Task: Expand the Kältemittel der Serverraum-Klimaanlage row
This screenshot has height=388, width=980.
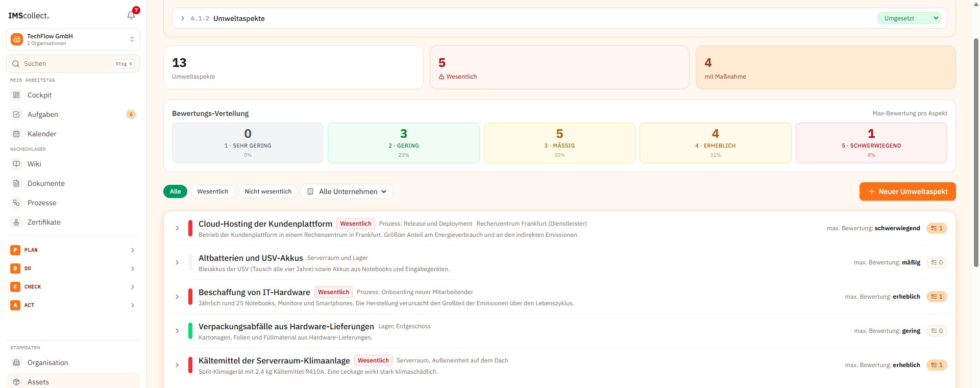Action: tap(177, 365)
